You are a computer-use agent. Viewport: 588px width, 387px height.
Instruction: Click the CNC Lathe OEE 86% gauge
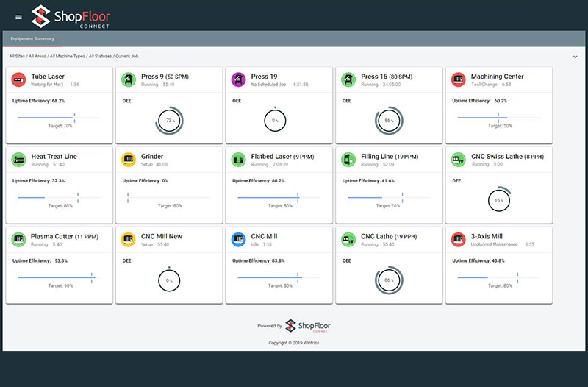pyautogui.click(x=389, y=280)
